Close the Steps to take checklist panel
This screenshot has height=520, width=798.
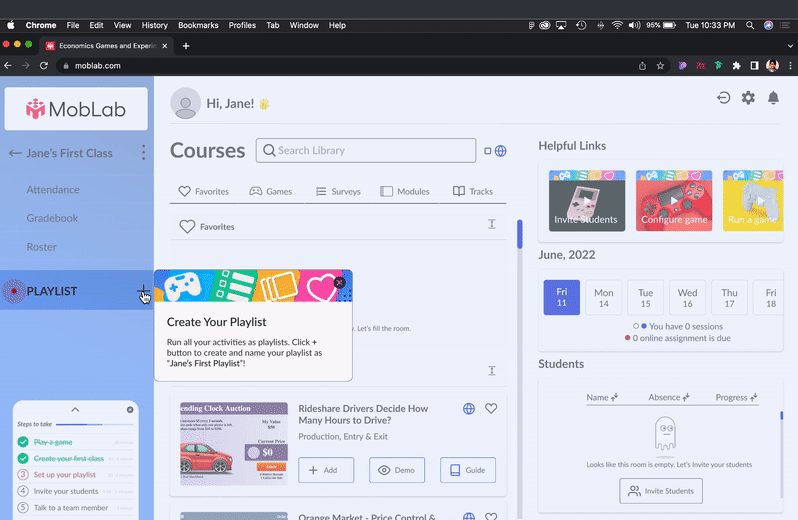coord(130,410)
